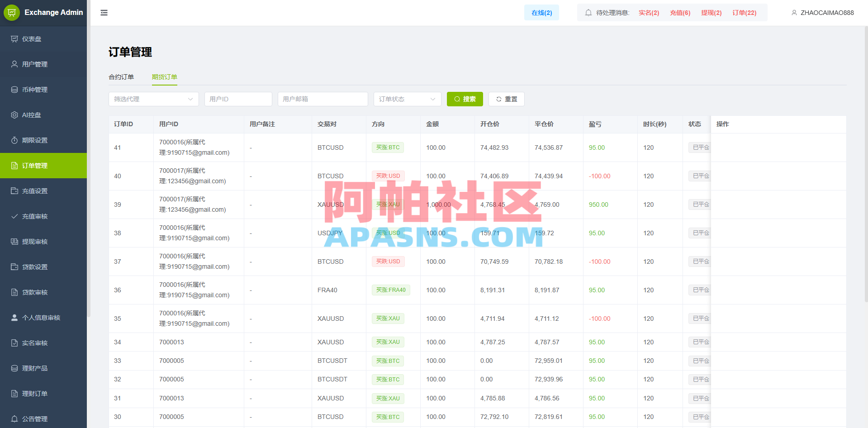Screen dimensions: 868x428
Task: Open 币种管理 coin icon in sidebar
Action: (x=14, y=90)
